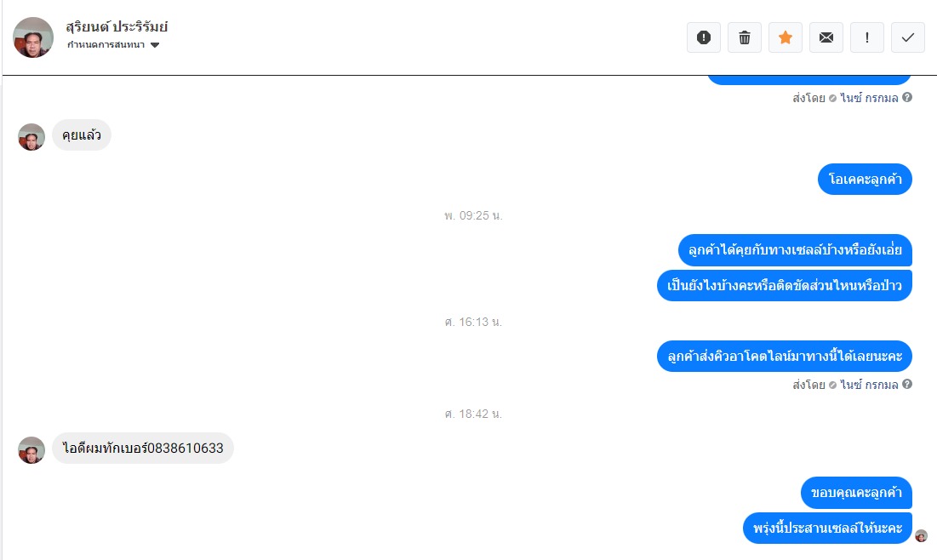
Task: Flag conversation with plain exclamation mark icon
Action: click(x=867, y=37)
